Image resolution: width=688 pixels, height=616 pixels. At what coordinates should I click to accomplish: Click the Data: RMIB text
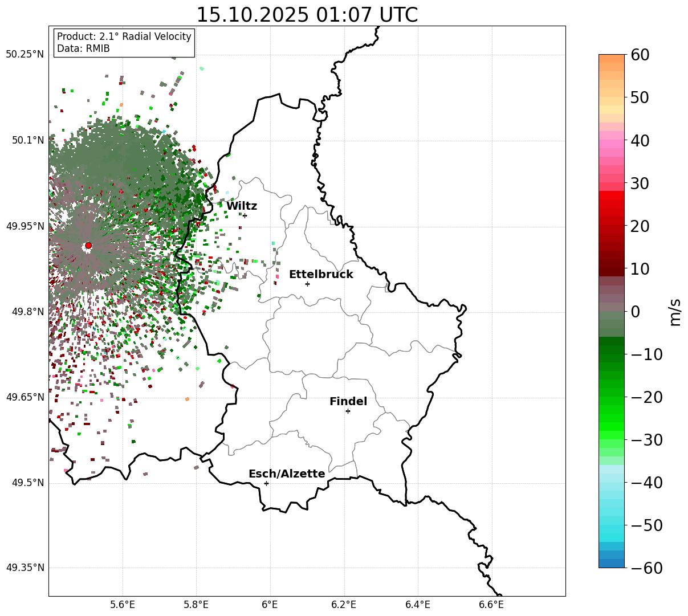coord(83,48)
